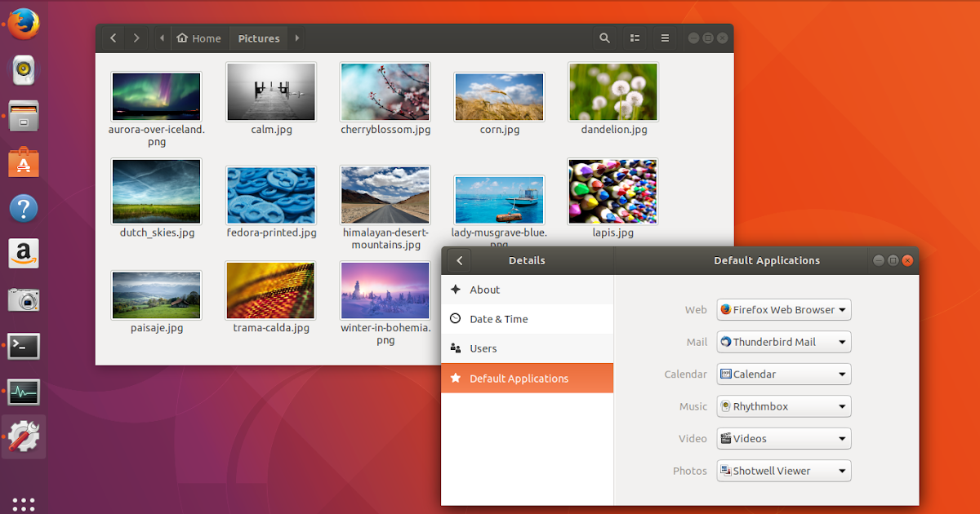This screenshot has height=514, width=980.
Task: Open the Files hamburger menu
Action: [665, 38]
